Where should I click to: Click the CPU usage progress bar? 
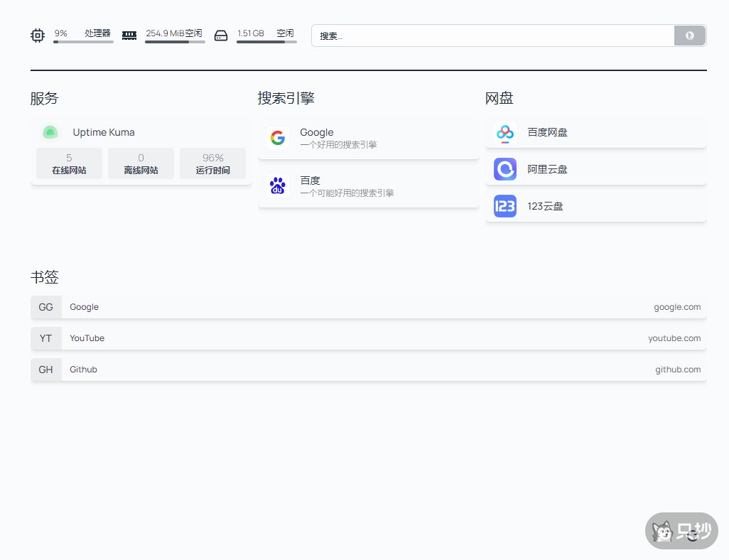pos(83,42)
